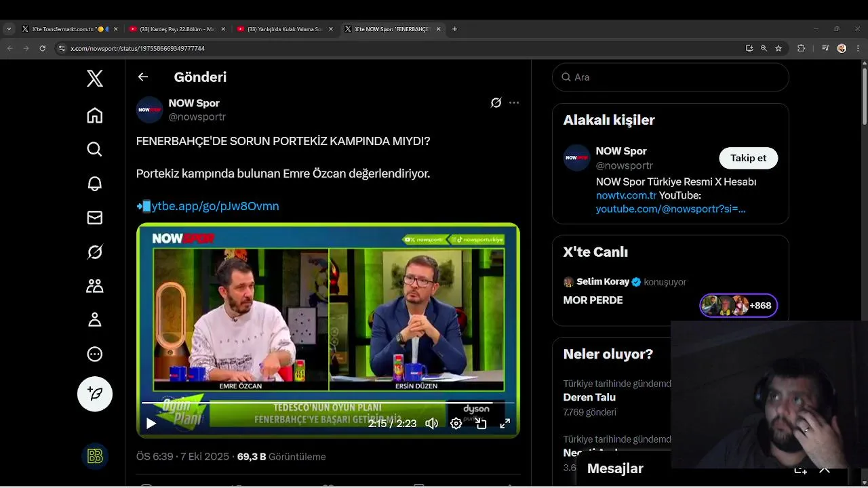Expand the Mesajlar drawer
Viewport: 868px width, 488px height.
click(825, 469)
